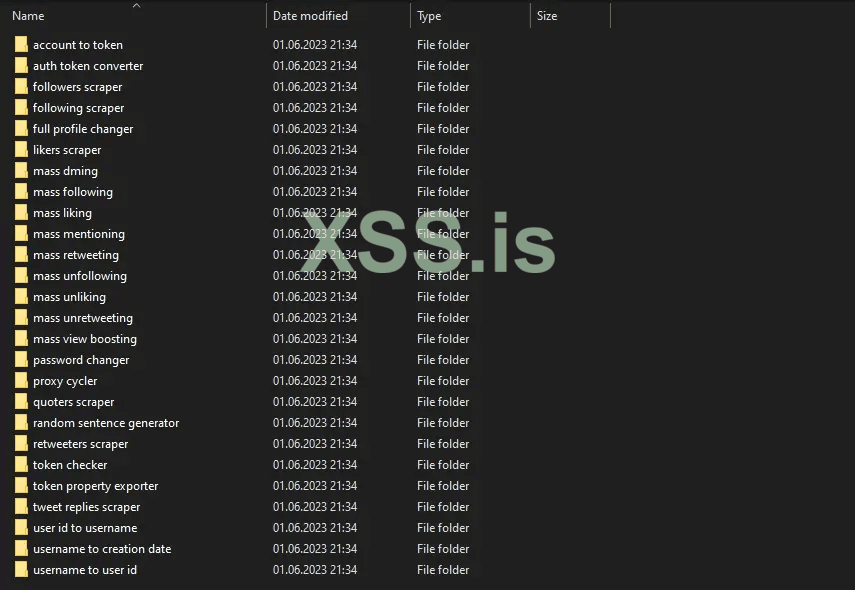Select the 'retweeters scraper' folder name
The height and width of the screenshot is (590, 855).
point(81,443)
